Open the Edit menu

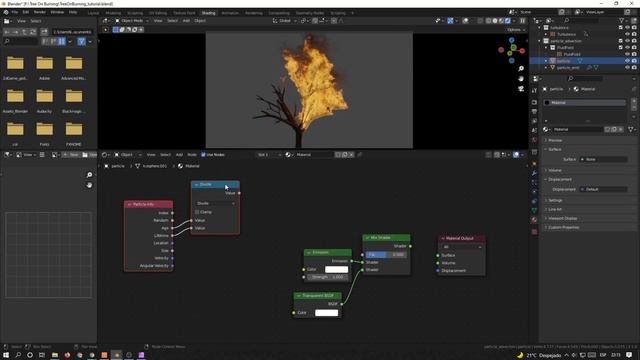tap(26, 12)
